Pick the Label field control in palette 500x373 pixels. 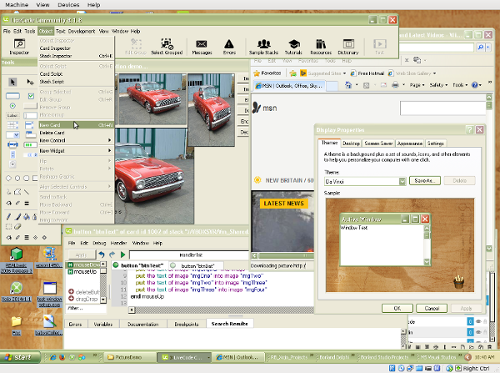[x=13, y=116]
